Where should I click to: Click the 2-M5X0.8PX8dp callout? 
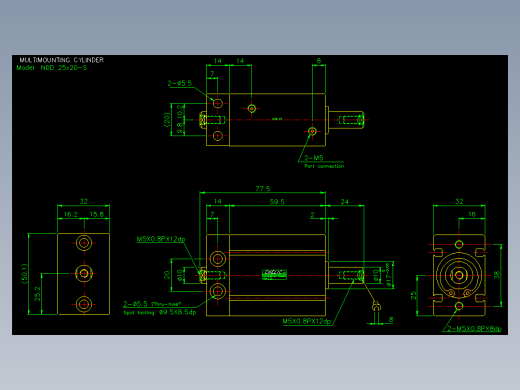coord(474,329)
